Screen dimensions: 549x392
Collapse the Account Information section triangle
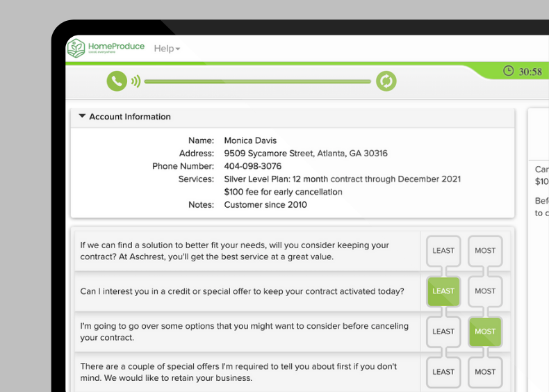coord(82,117)
